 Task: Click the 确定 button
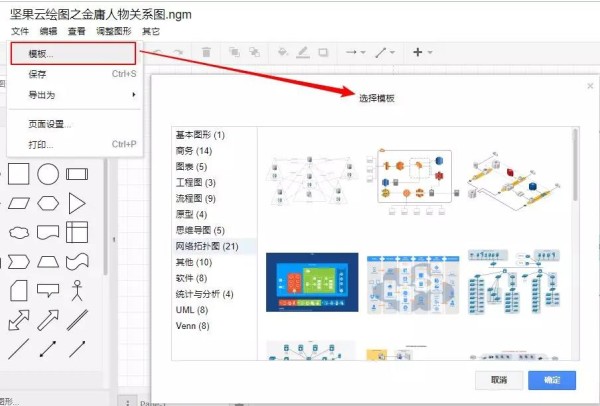point(552,380)
